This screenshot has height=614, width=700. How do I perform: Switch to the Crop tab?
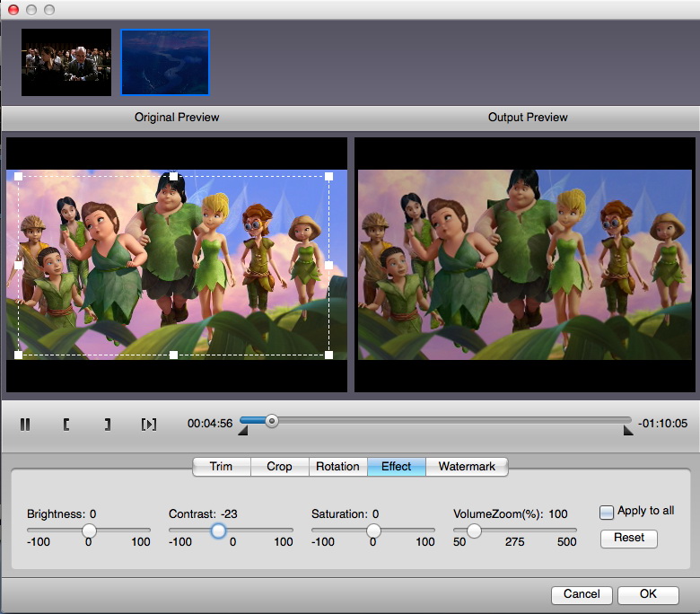click(x=279, y=467)
